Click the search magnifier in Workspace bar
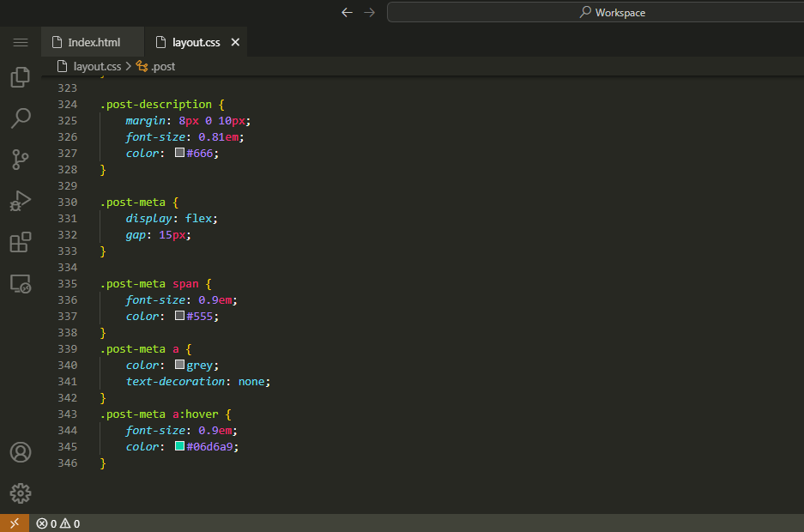This screenshot has width=804, height=532. [x=585, y=12]
